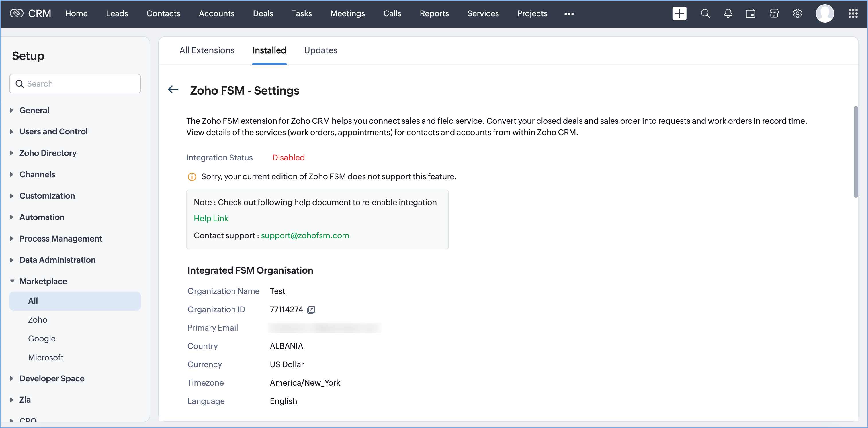This screenshot has height=428, width=868.
Task: Open the Help Link
Action: (211, 218)
